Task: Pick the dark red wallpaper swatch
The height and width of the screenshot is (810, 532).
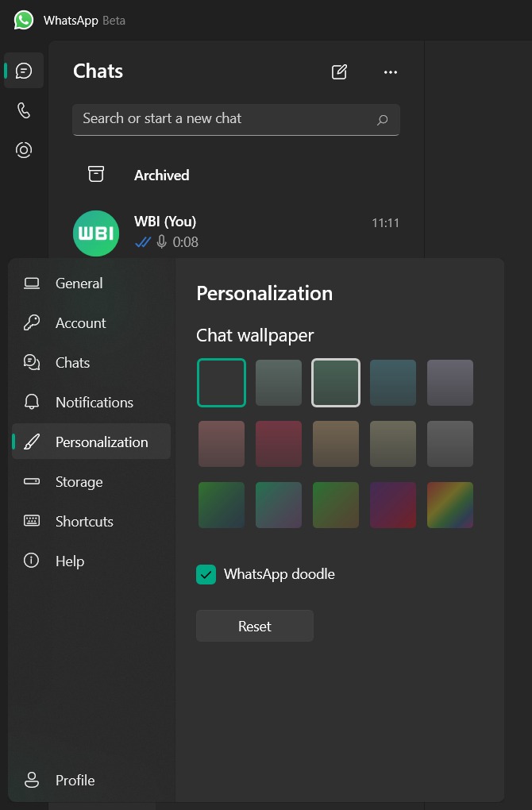Action: tap(279, 444)
